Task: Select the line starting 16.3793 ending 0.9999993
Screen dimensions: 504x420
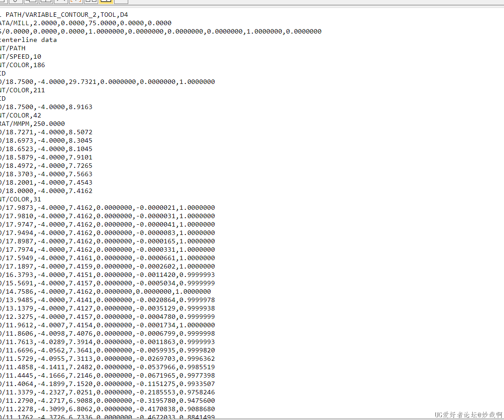Action: pos(107,275)
